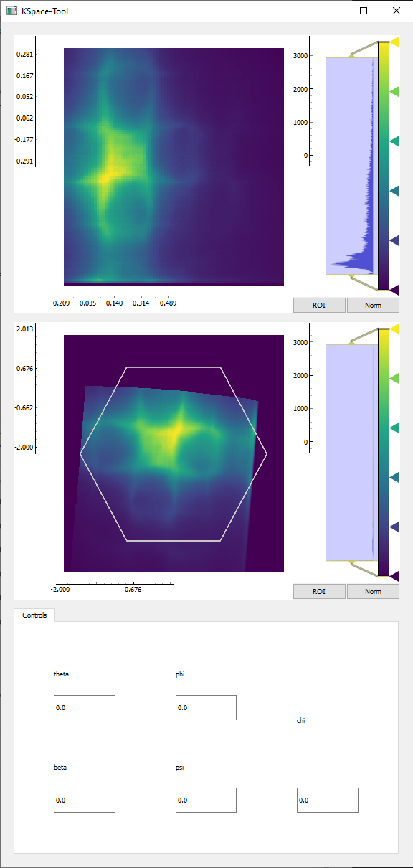Screen dimensions: 413x868
Task: Select the dark purple bottom tick on top colorbar
Action: [x=394, y=290]
